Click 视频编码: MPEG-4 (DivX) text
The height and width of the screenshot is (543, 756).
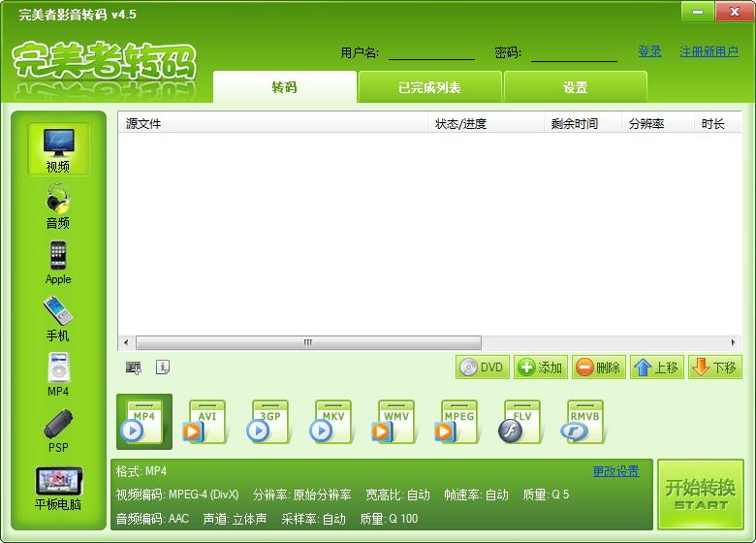click(x=177, y=495)
